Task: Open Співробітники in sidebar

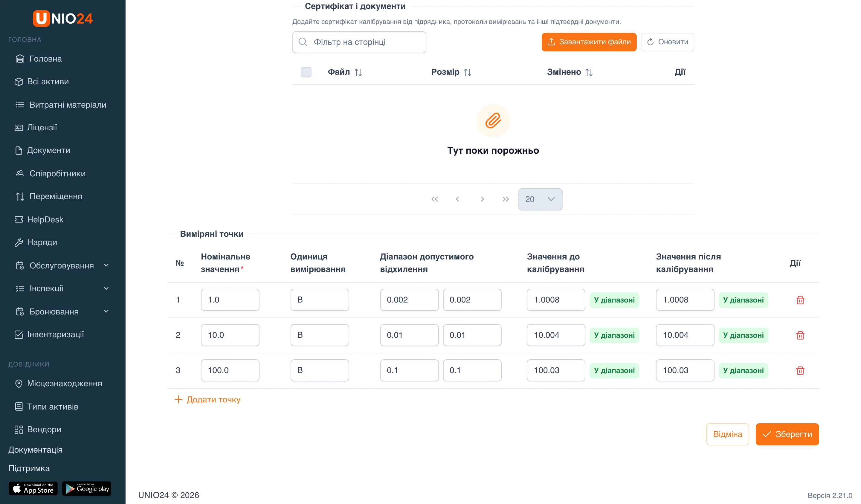Action: [x=51, y=174]
